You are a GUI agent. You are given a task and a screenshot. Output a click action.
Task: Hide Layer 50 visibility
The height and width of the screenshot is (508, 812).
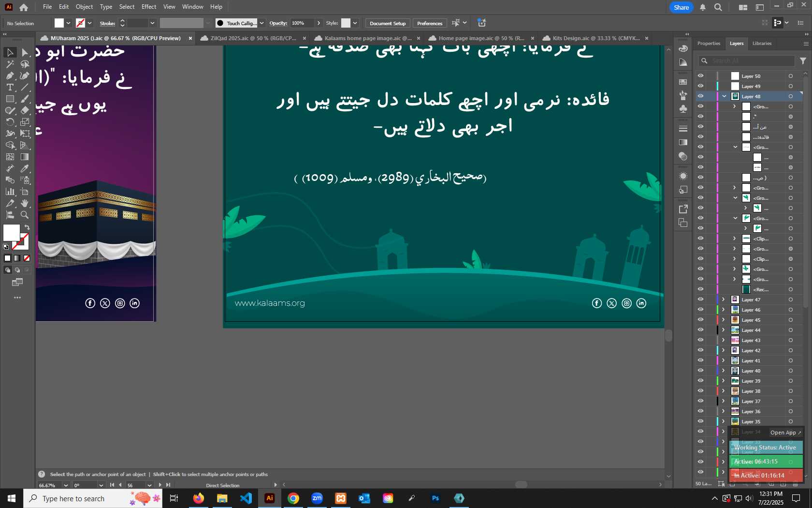700,76
